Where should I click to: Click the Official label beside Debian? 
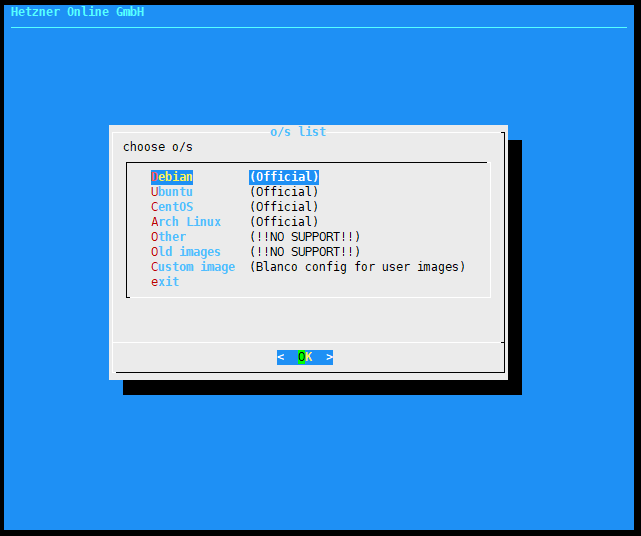284,177
